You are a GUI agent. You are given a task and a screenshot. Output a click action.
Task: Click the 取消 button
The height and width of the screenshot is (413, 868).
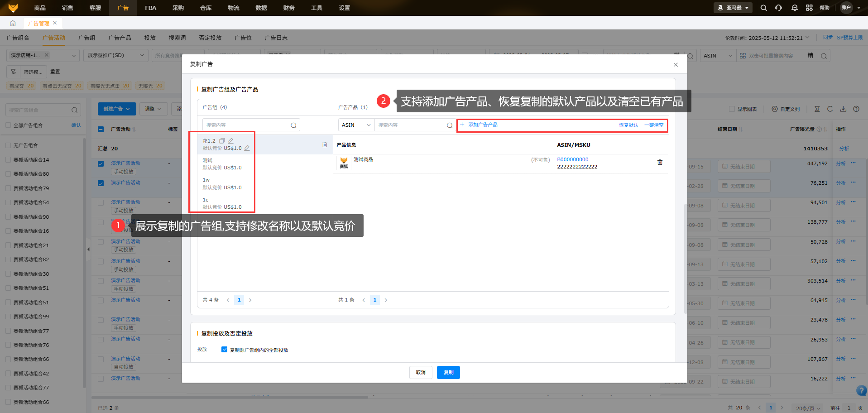(x=421, y=372)
